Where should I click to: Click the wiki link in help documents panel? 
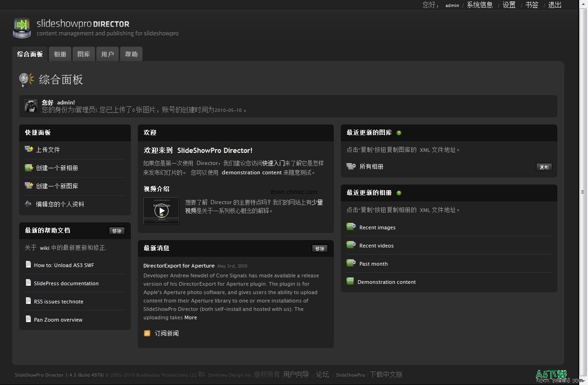[x=44, y=248]
